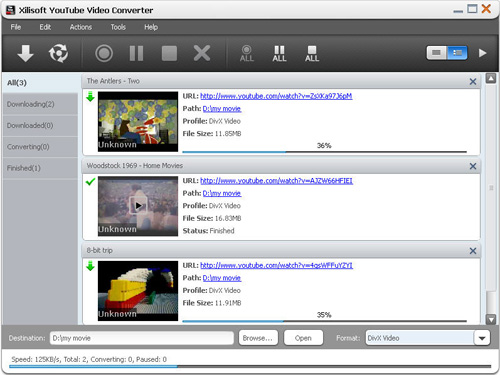500x375 pixels.
Task: Click the green downloading arrow for The Antlers
Action: [90, 97]
